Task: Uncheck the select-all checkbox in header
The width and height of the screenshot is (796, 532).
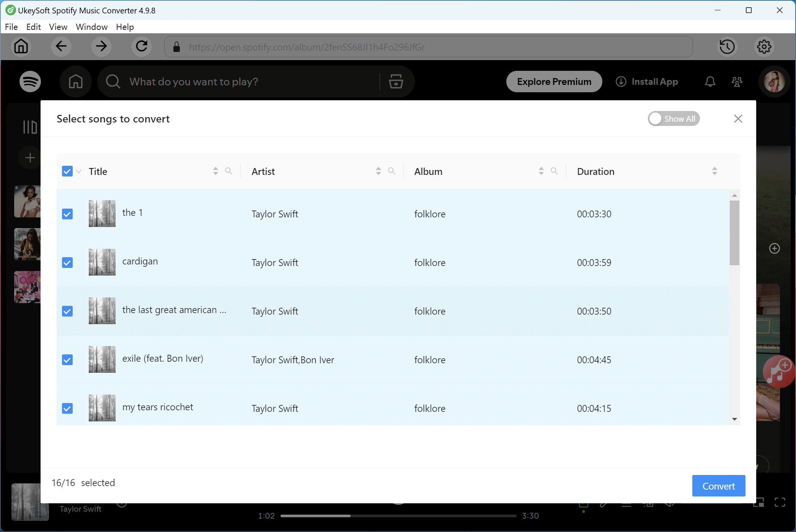Action: tap(67, 171)
